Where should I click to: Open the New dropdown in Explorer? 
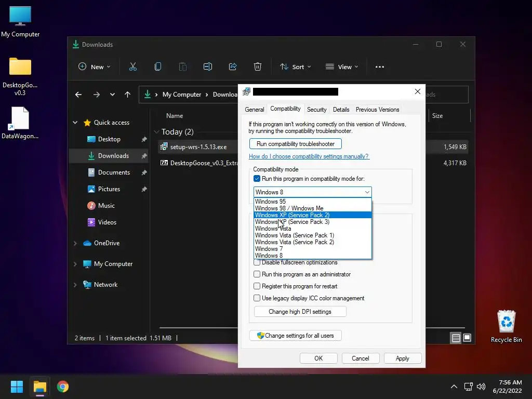pyautogui.click(x=95, y=67)
